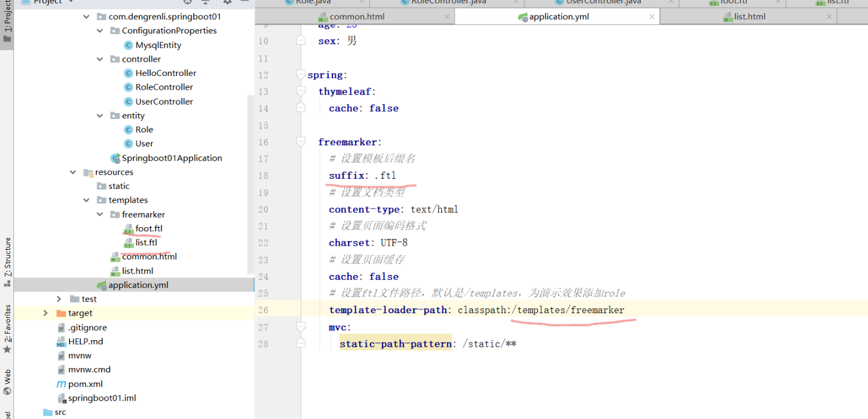This screenshot has width=868, height=419.
Task: Click the orange target folder icon
Action: point(61,313)
